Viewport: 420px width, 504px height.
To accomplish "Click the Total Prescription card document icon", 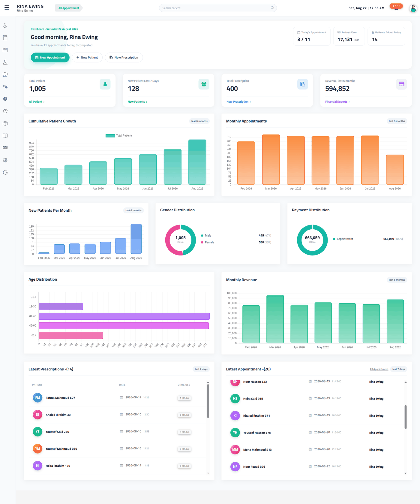I will (x=302, y=84).
